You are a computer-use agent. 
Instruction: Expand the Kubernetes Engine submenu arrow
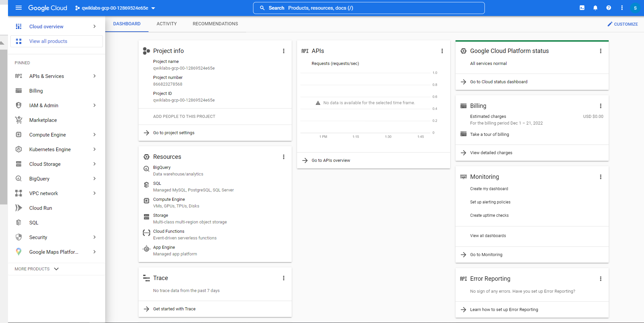(x=95, y=149)
